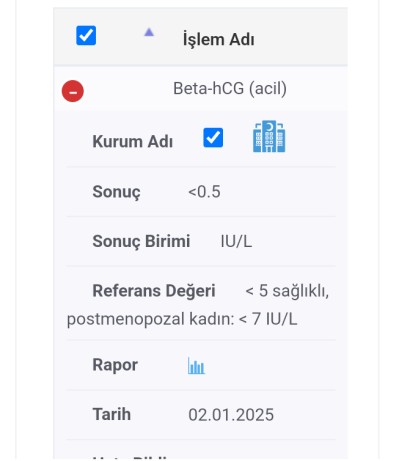Click the red minus circle icon

pos(73,91)
